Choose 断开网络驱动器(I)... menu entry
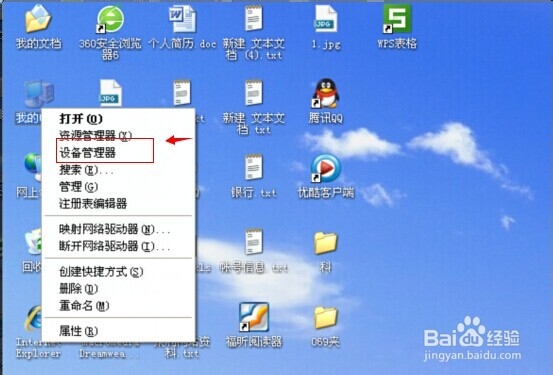Viewport: 553px width, 375px height. (x=118, y=246)
